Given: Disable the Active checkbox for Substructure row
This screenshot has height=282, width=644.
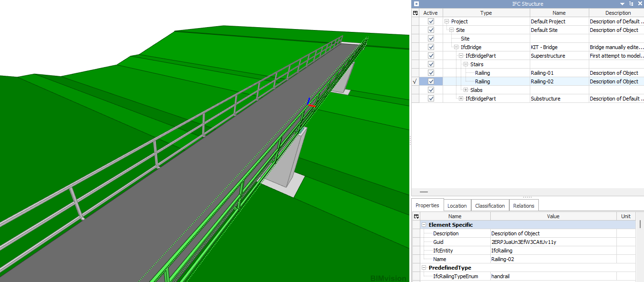Looking at the screenshot, I should [431, 99].
